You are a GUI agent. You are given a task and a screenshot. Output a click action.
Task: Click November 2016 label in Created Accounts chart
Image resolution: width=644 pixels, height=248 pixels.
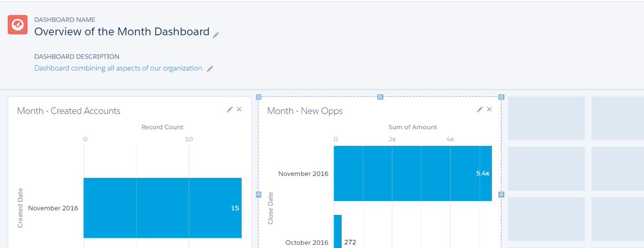(53, 208)
